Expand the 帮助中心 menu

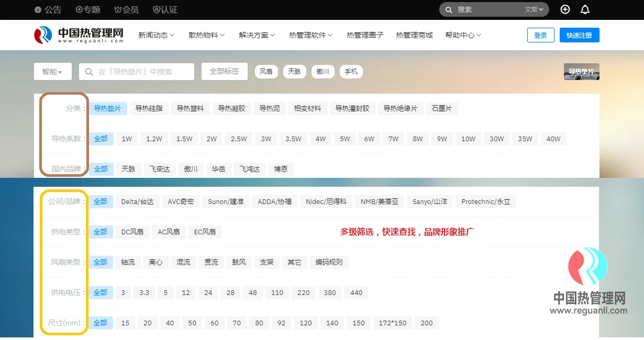463,35
